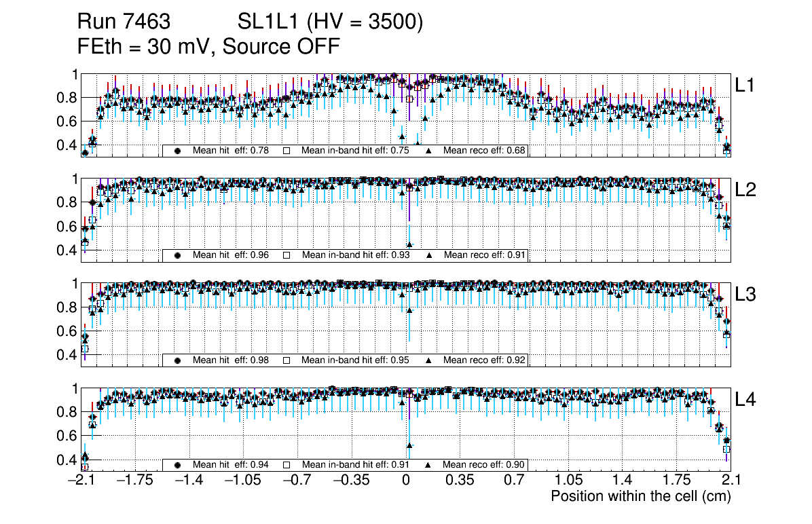The height and width of the screenshot is (524, 812).
Task: Click the triangle legend marker in L2 panel
Action: click(x=429, y=255)
